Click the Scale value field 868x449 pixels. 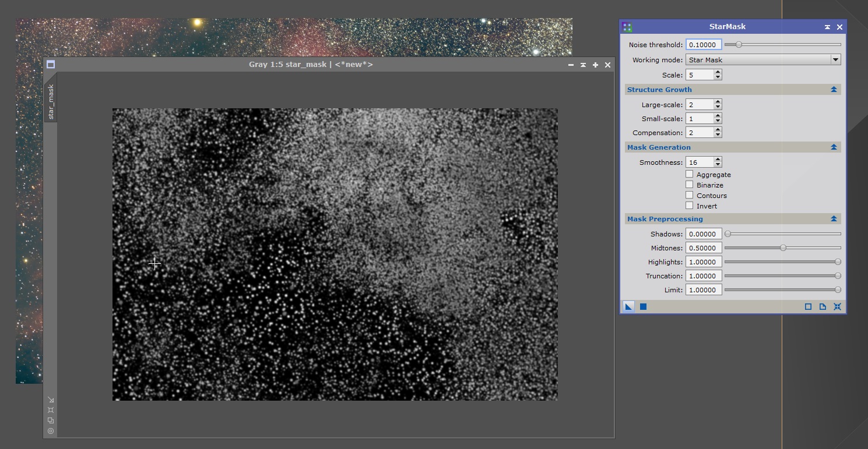pyautogui.click(x=700, y=75)
